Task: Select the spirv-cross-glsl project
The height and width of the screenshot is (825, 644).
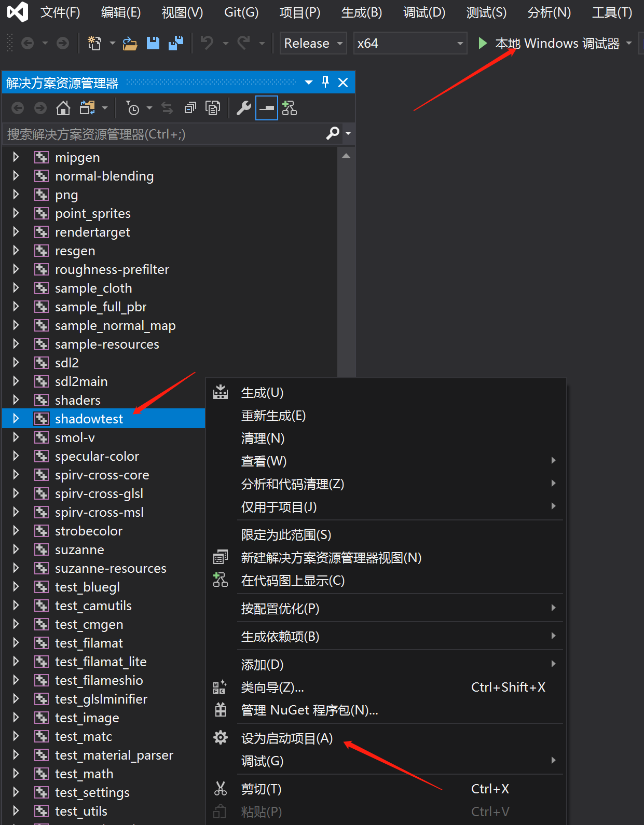Action: coord(99,493)
